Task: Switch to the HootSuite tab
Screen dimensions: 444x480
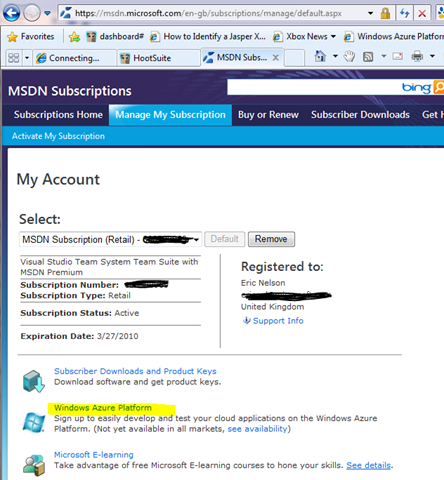Action: (x=158, y=58)
